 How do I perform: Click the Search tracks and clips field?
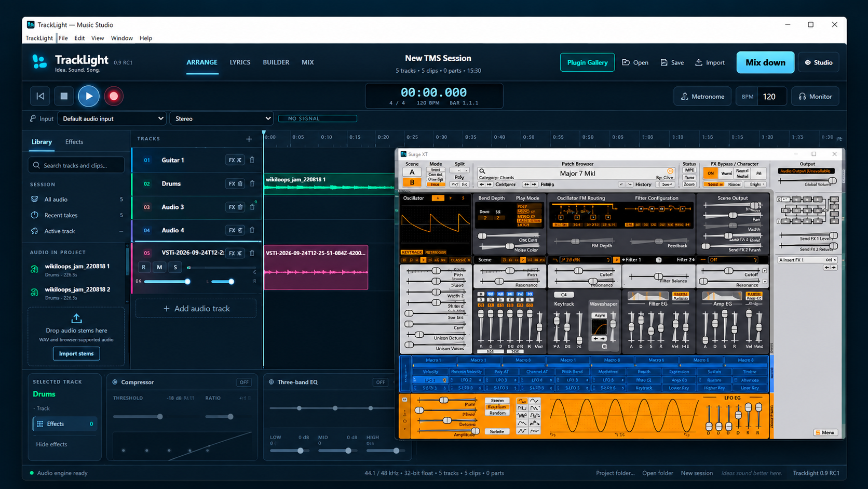(77, 165)
